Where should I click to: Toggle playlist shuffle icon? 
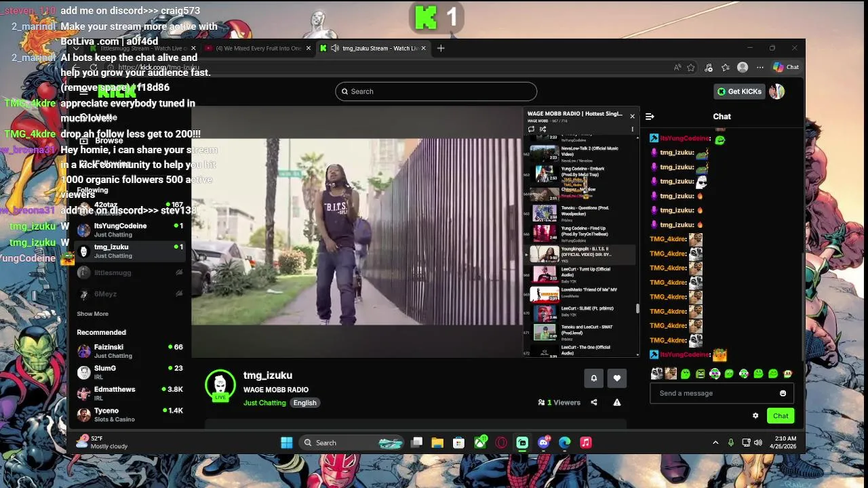(x=542, y=129)
